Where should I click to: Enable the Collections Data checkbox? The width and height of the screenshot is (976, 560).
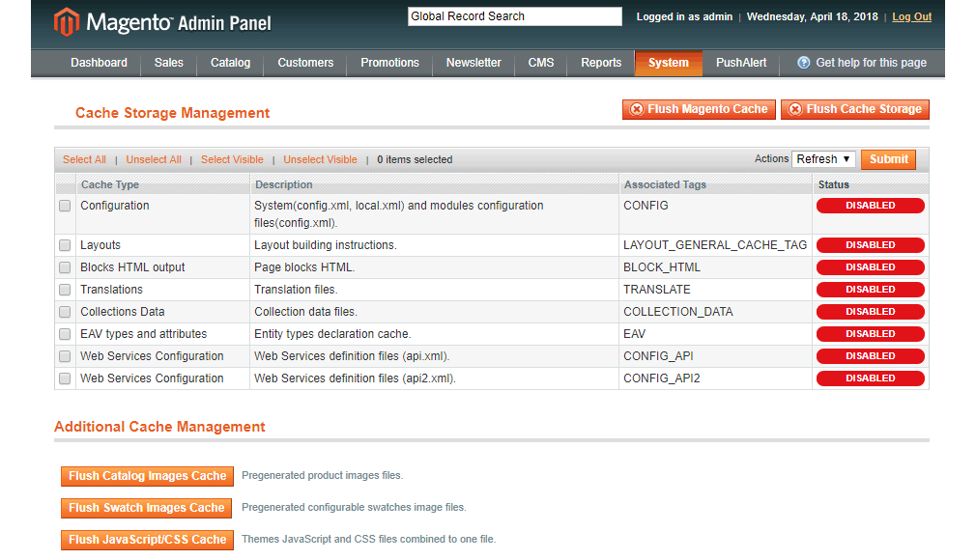coord(65,312)
